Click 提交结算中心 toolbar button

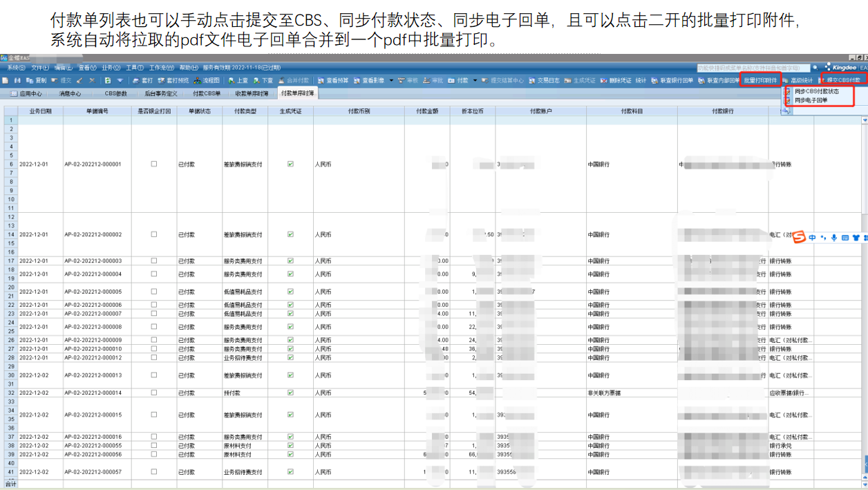(x=502, y=80)
